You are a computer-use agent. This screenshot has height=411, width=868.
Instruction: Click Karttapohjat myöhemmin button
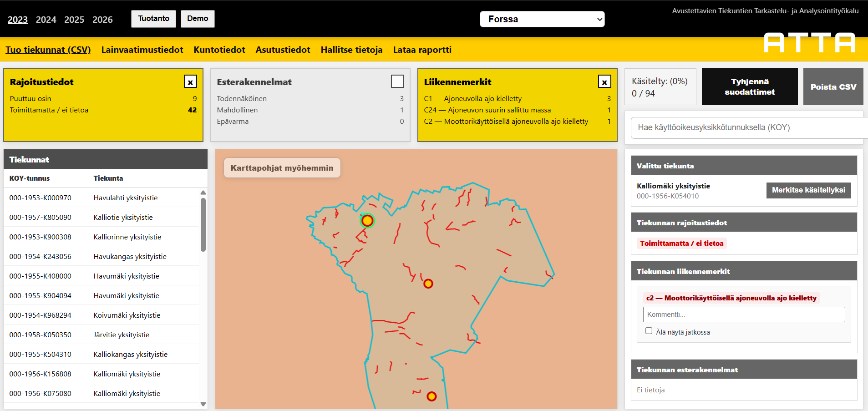(x=282, y=168)
